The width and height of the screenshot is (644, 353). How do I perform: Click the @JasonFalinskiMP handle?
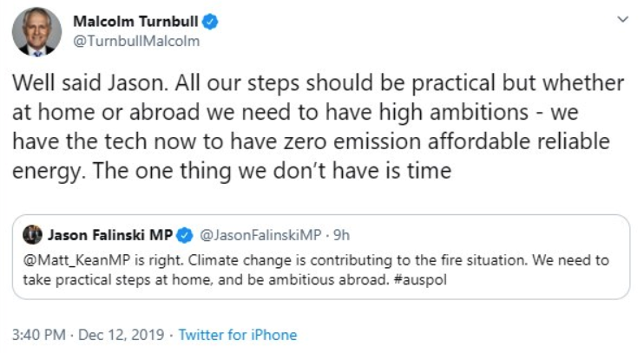258,234
